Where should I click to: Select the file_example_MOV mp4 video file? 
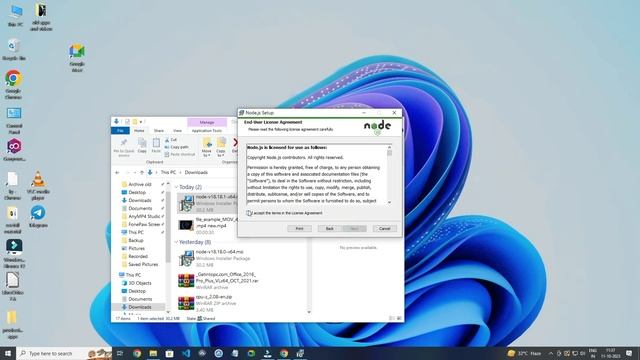(207, 226)
